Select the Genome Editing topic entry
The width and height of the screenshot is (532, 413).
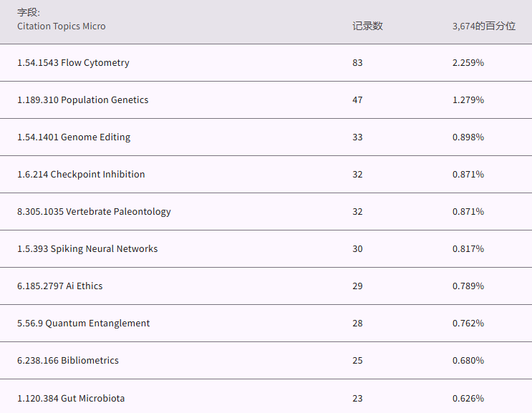pos(74,137)
